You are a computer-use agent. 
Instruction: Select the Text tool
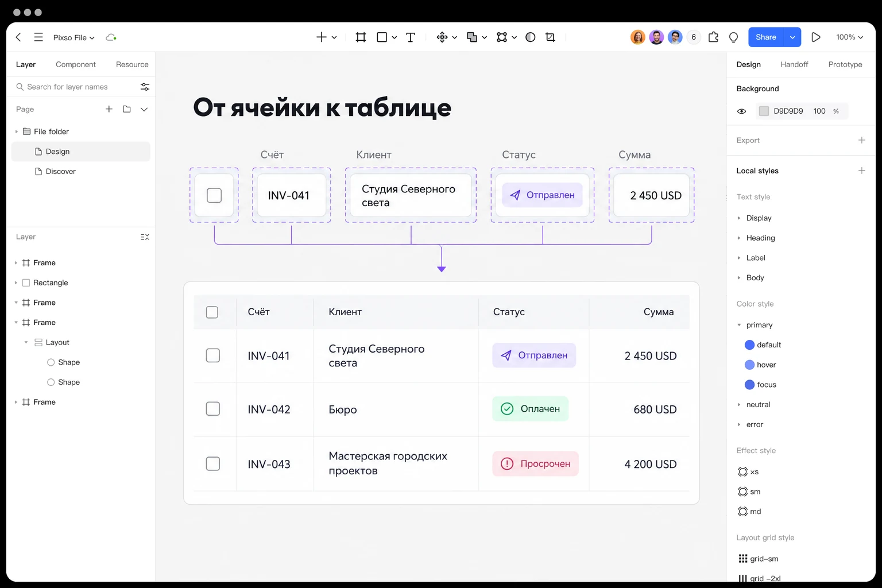coord(411,37)
